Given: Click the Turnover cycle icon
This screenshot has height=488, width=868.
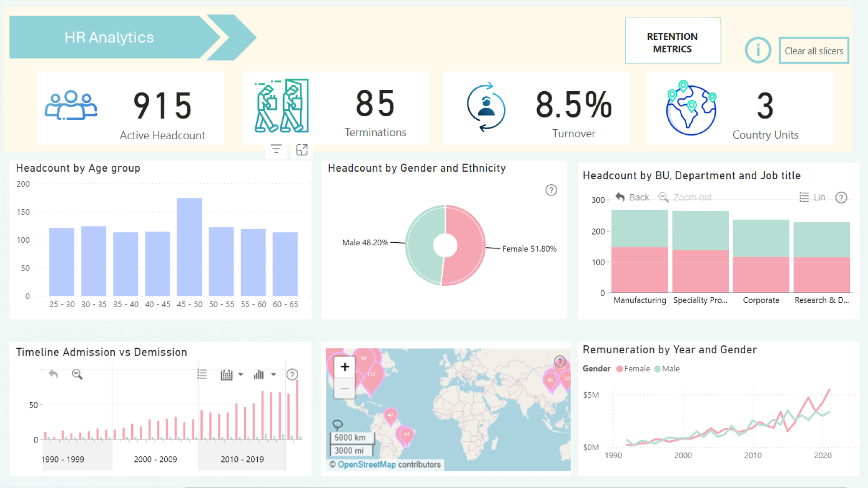Looking at the screenshot, I should click(x=486, y=108).
